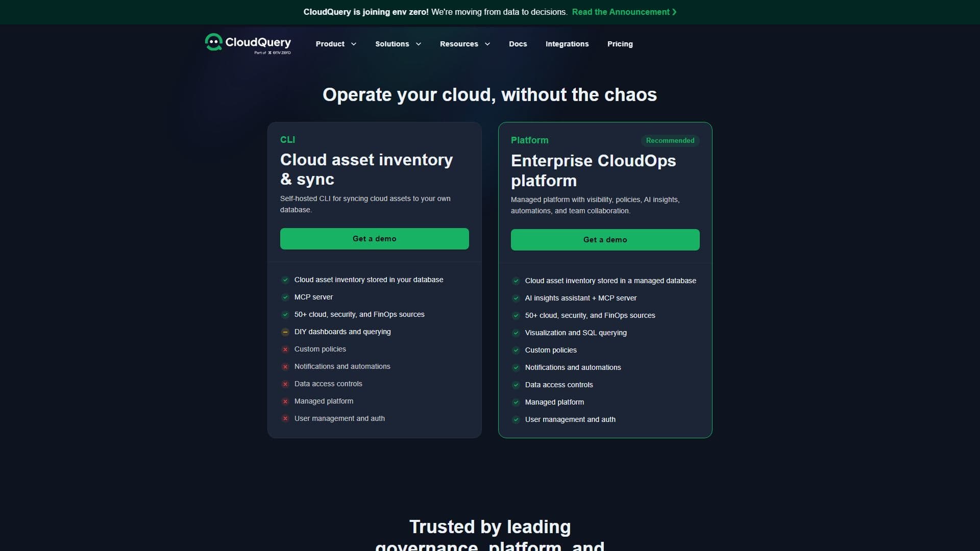Click the Recommended badge on Platform card
Screen dimensions: 980x551
670,140
